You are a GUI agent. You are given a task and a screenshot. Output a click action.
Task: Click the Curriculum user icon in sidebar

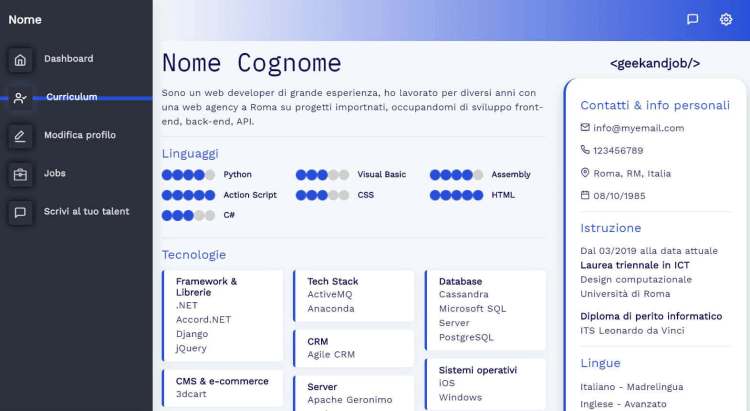coord(20,98)
